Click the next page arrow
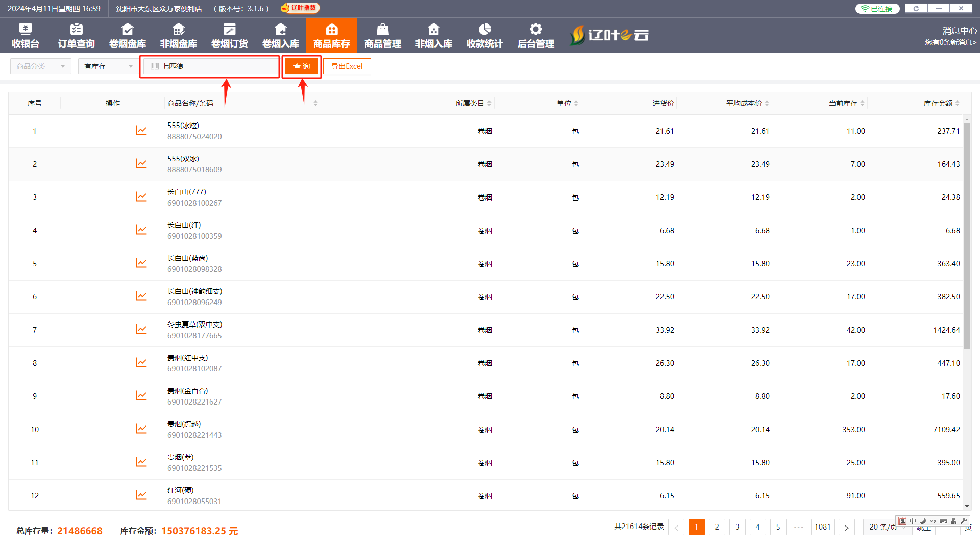The image size is (980, 551). 847,527
